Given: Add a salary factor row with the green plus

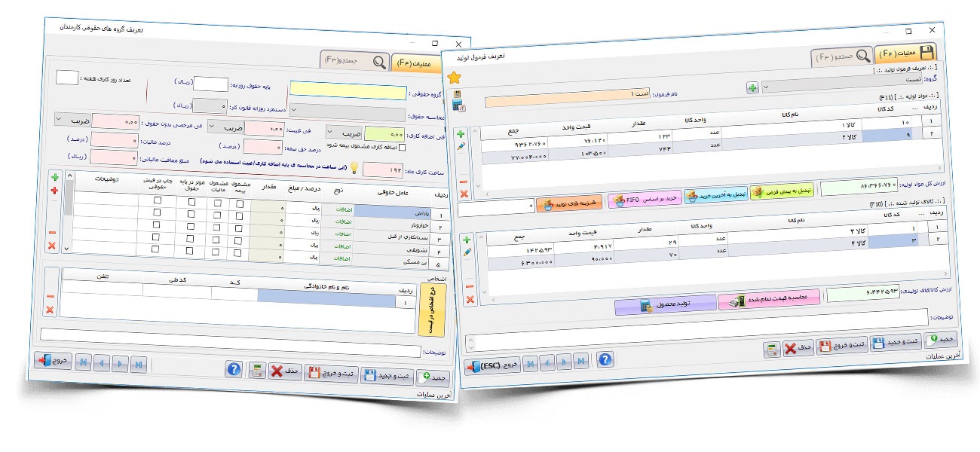Looking at the screenshot, I should click(54, 177).
